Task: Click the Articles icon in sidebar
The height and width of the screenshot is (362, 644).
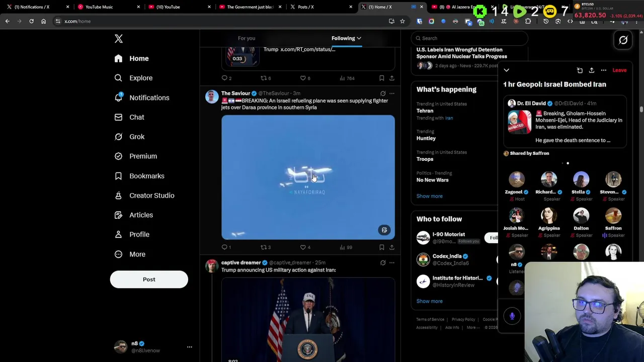Action: click(x=118, y=215)
